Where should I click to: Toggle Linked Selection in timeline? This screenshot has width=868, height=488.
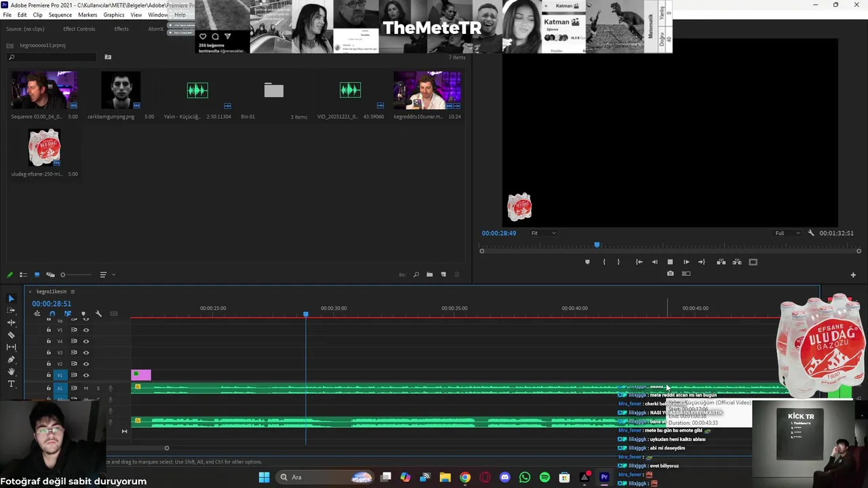[67, 314]
